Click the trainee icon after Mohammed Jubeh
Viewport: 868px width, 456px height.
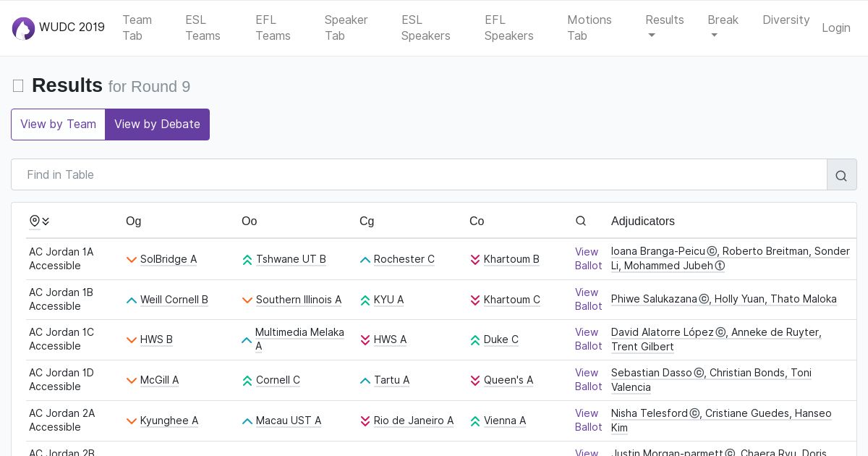(720, 266)
